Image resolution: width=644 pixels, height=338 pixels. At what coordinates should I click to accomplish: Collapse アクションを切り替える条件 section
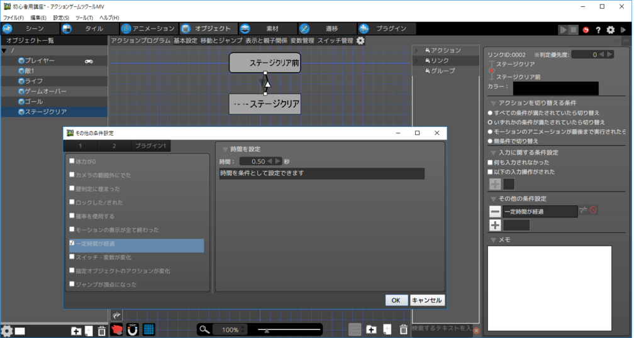point(493,103)
